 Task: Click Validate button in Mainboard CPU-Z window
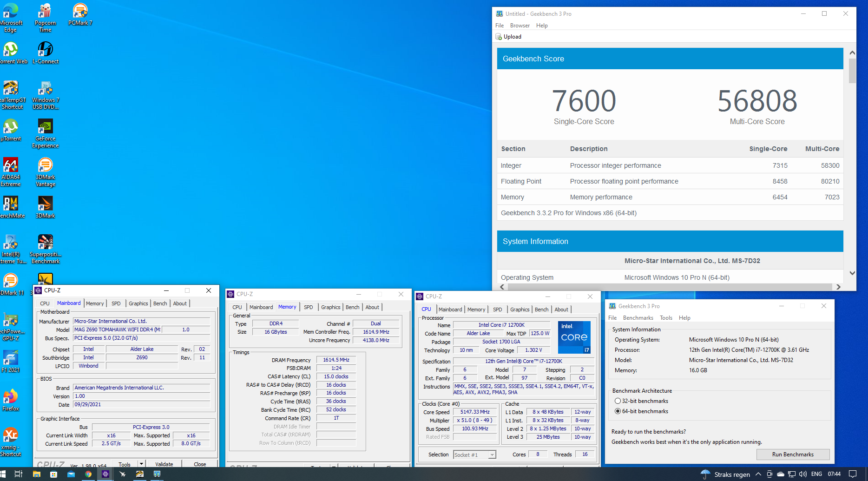(x=164, y=464)
